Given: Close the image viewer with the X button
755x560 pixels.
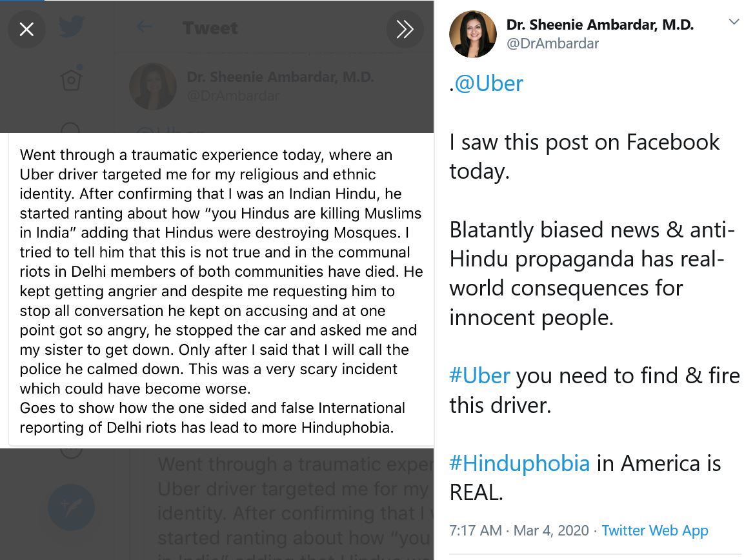Looking at the screenshot, I should (x=26, y=29).
